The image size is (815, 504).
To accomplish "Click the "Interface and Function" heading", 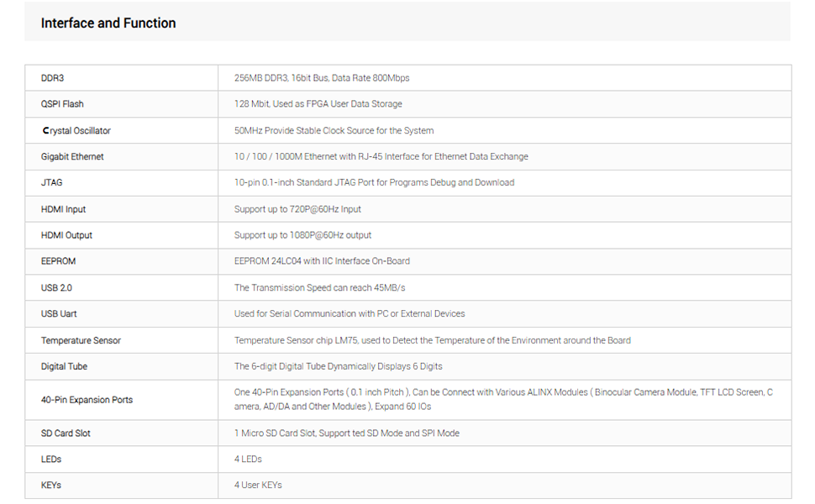I will [x=108, y=24].
